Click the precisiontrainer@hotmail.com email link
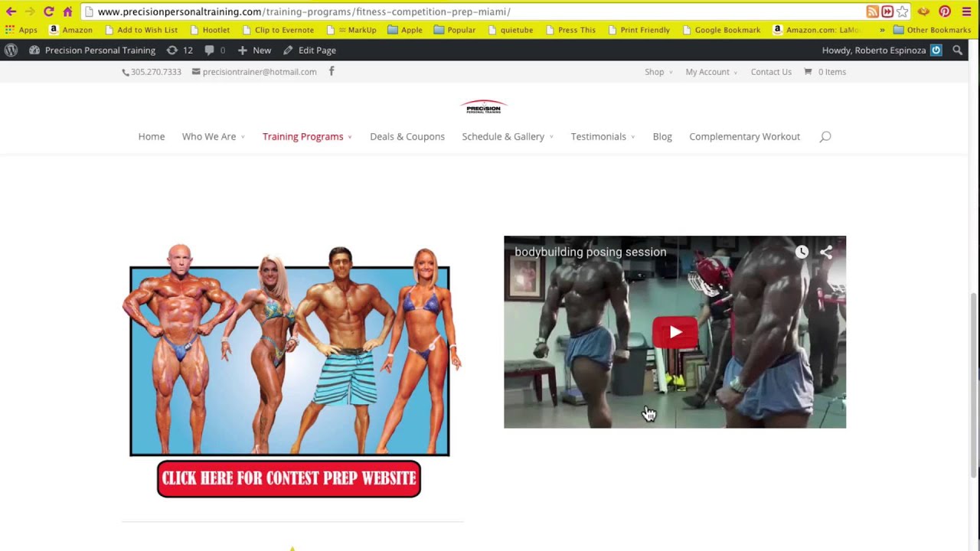This screenshot has width=980, height=551. point(254,72)
